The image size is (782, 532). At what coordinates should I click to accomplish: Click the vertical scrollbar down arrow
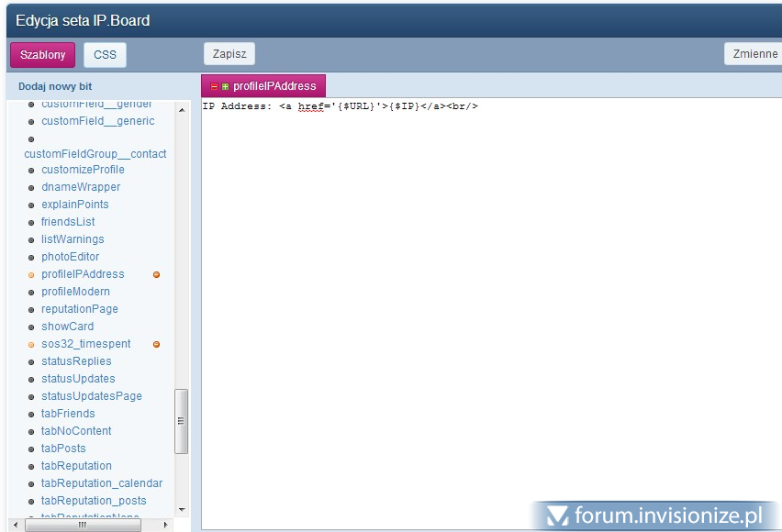point(181,508)
